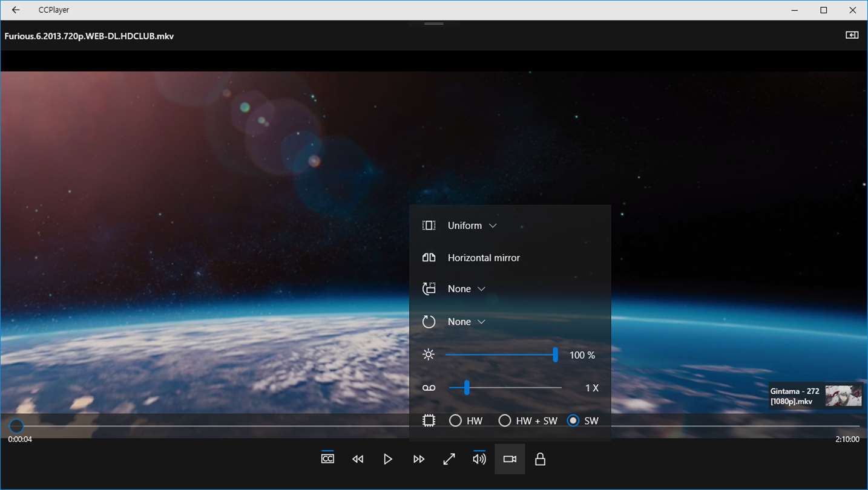Open the None dropdown above the rotation row

click(467, 289)
